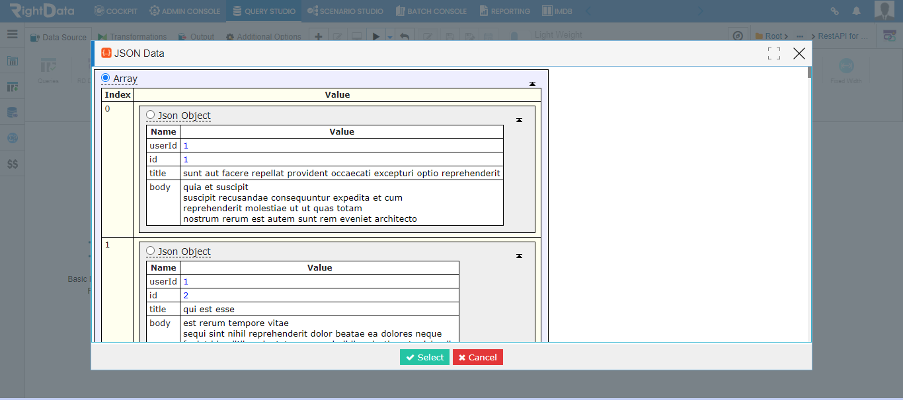Collapse the index 0 Json Object
The height and width of the screenshot is (400, 904).
519,120
